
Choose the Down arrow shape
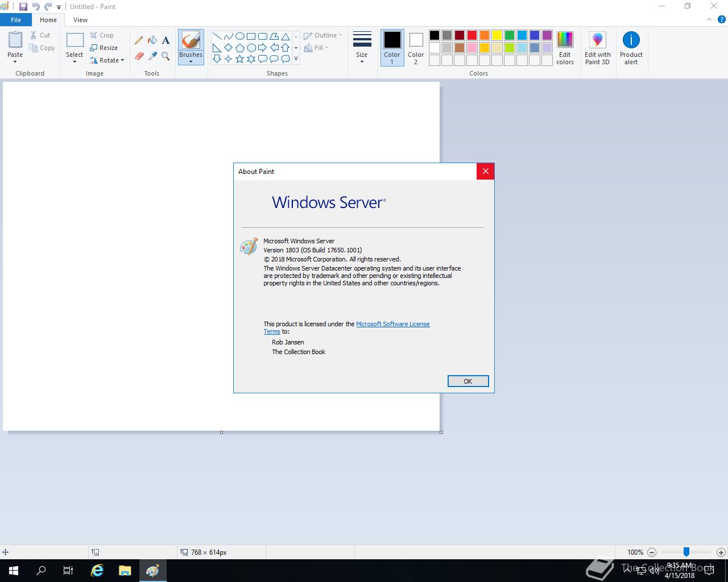(x=217, y=59)
